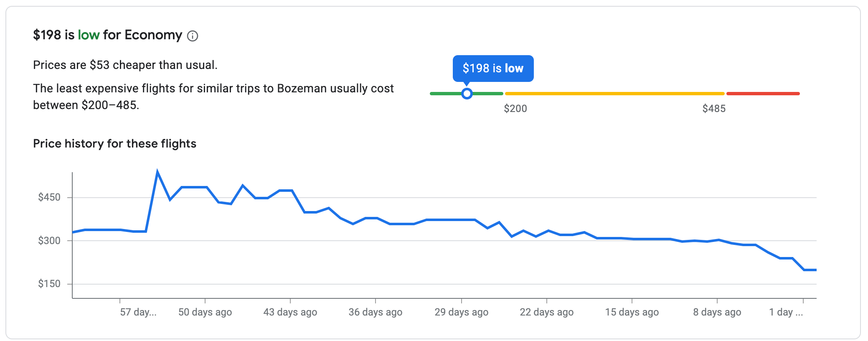Click "Price history for these flights" heading
Viewport: 868px width, 341px height.
(114, 144)
